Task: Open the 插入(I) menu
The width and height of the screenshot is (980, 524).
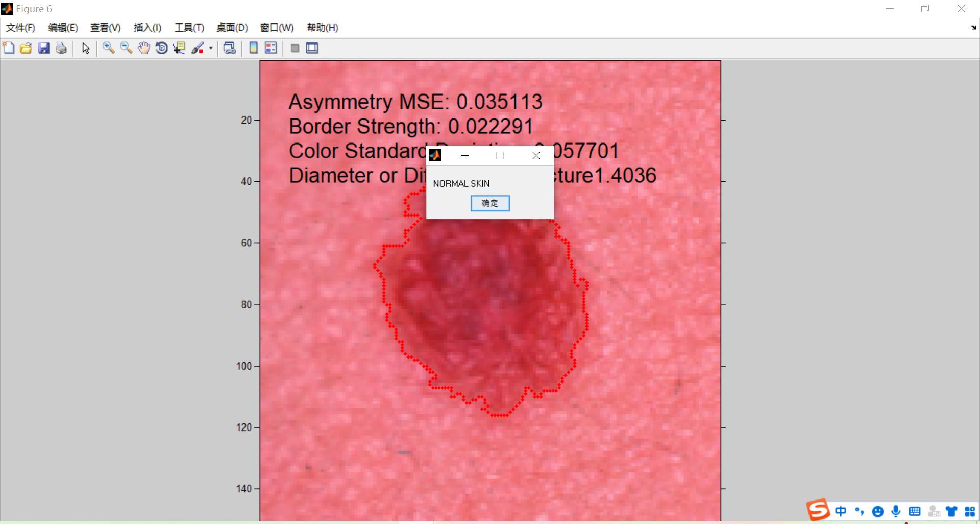Action: point(147,28)
